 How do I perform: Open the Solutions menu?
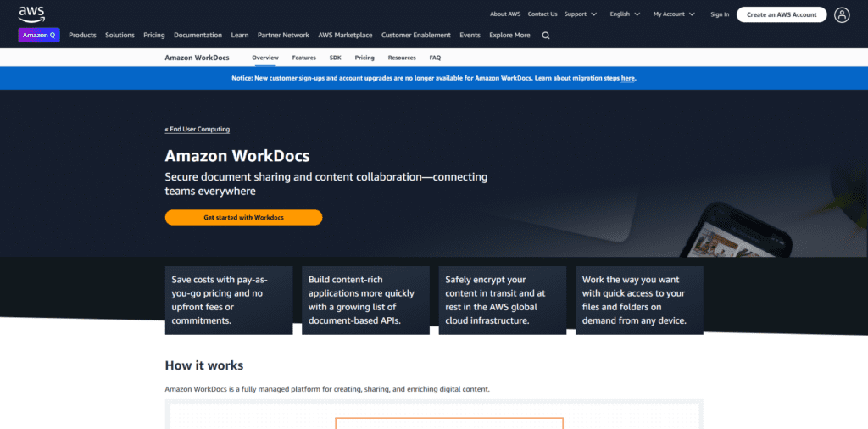pyautogui.click(x=120, y=35)
